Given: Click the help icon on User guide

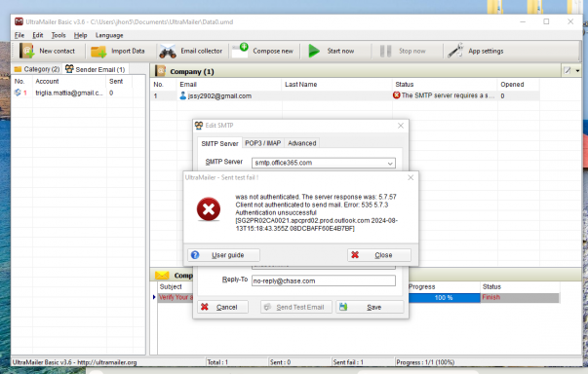Looking at the screenshot, I should 195,255.
